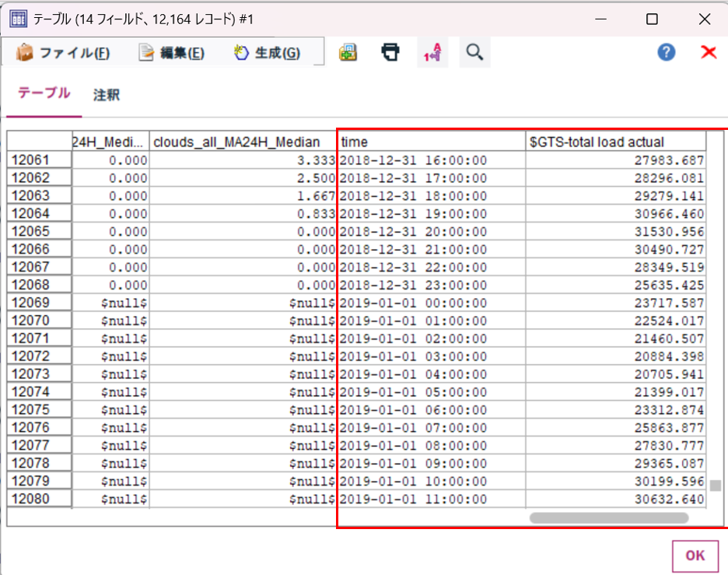The height and width of the screenshot is (575, 728).
Task: Click load value 29279.141
Action: [x=616, y=195]
